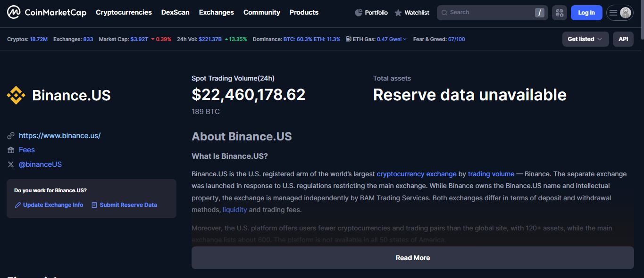Open the Watchlist star icon
This screenshot has width=644, height=278.
[x=398, y=13]
